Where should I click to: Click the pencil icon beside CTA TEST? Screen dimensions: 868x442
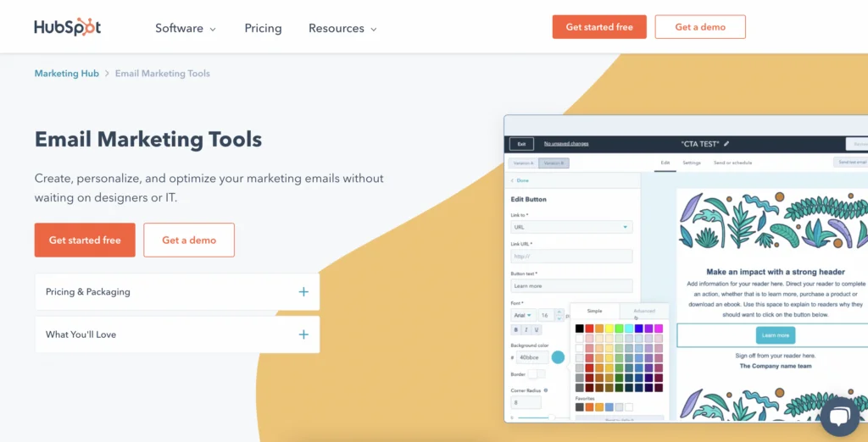(x=726, y=144)
